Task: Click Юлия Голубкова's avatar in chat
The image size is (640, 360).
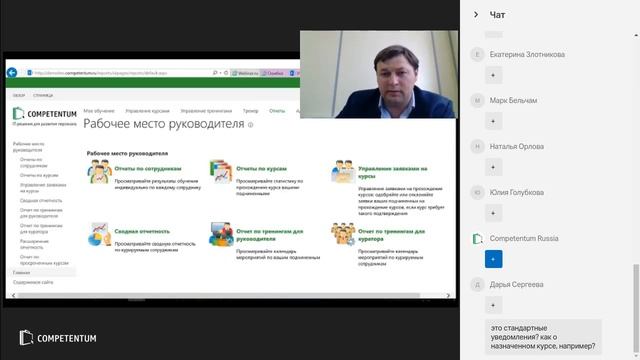Action: point(477,192)
